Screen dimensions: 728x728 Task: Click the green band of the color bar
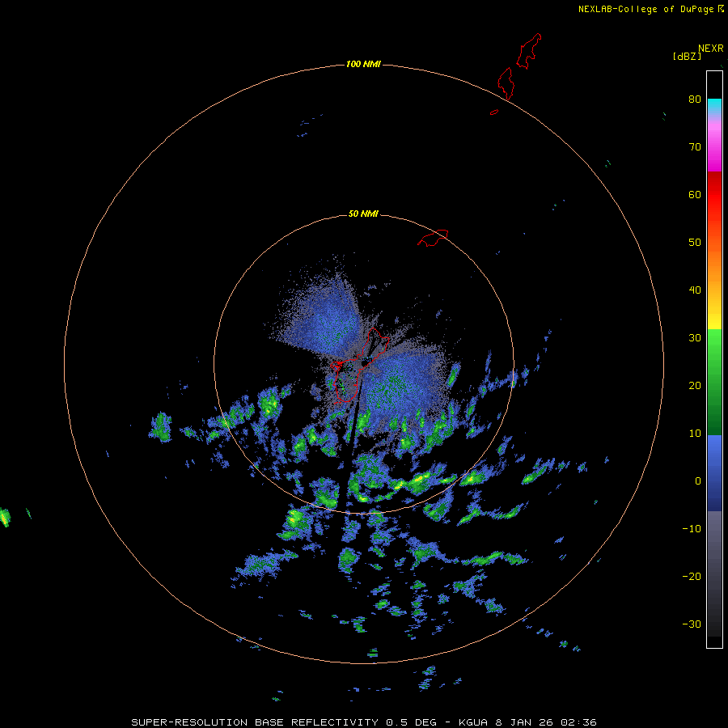point(714,382)
